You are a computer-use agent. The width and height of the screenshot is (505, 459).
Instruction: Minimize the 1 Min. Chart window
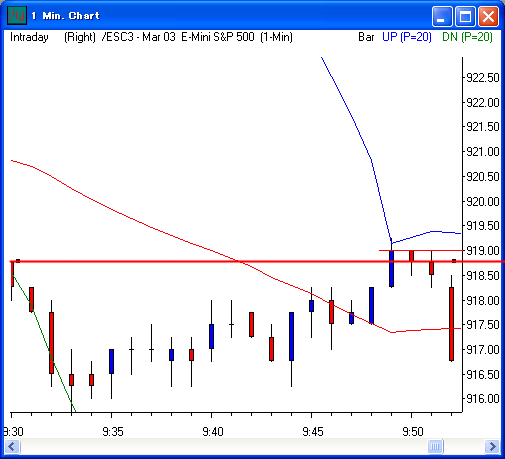click(x=442, y=16)
